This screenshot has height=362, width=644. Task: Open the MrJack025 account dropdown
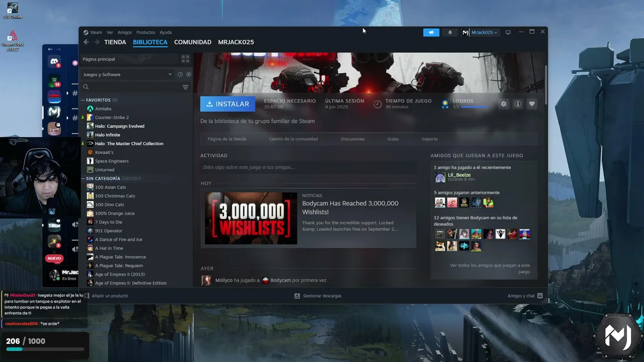(x=484, y=32)
